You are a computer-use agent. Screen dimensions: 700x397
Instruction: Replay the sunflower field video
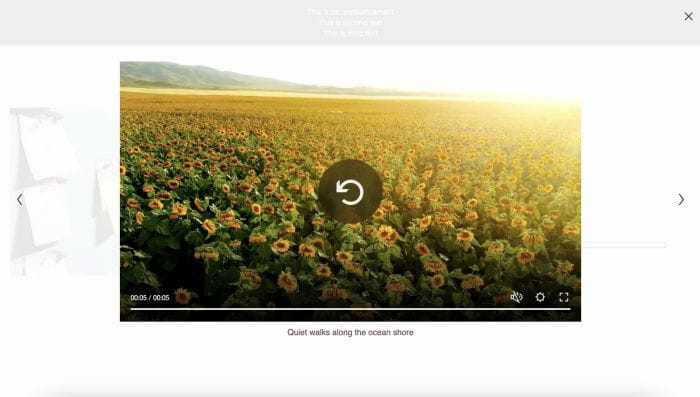(x=350, y=192)
